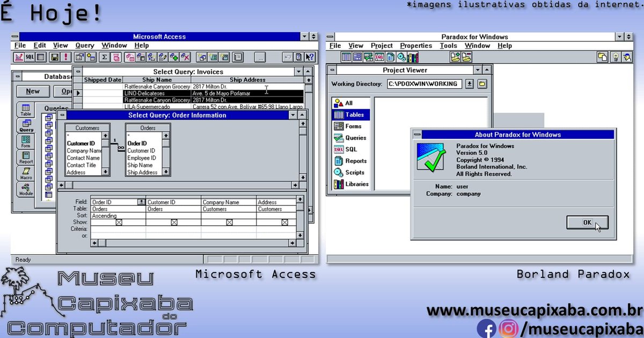Viewport: 644px width, 338px height.
Task: Open control menu of Invoices query window
Action: [78, 71]
